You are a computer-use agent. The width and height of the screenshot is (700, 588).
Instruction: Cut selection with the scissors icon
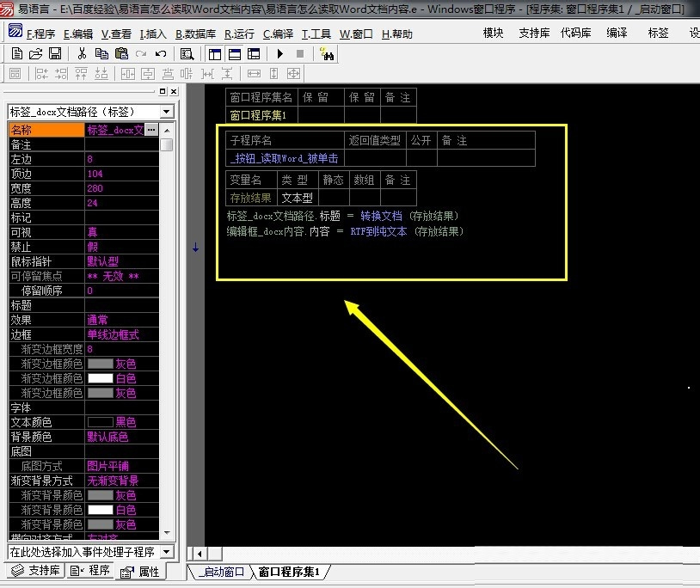tap(82, 54)
